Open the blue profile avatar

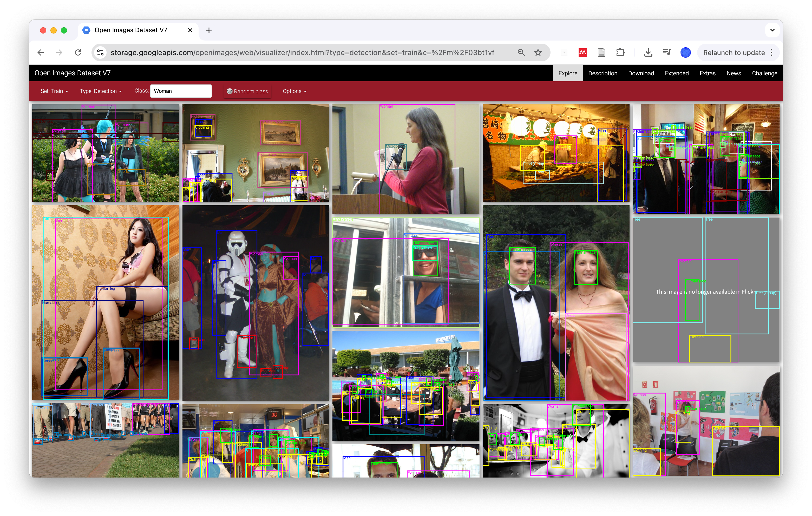click(685, 52)
